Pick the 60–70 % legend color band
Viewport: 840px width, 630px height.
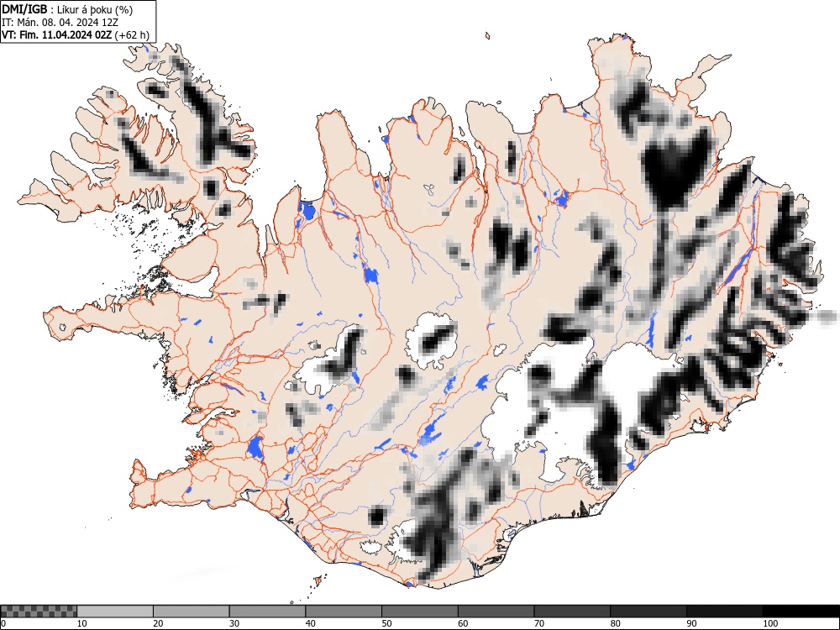pos(496,612)
